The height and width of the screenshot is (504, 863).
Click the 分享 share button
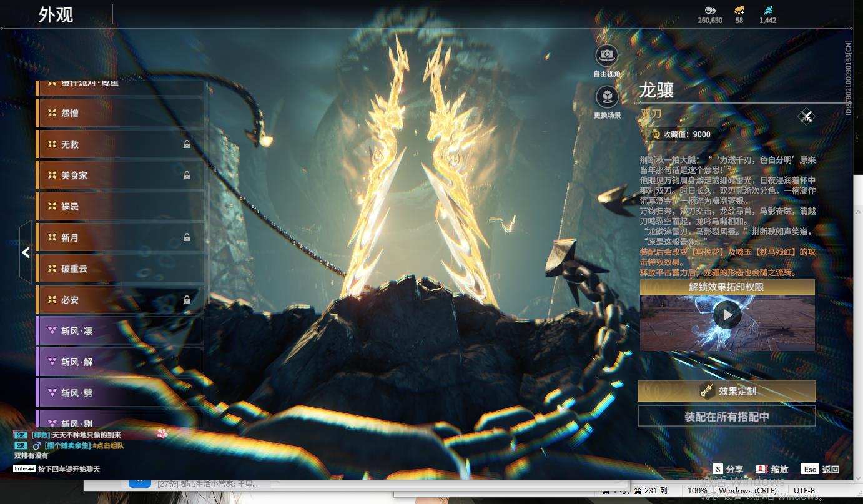click(x=728, y=469)
